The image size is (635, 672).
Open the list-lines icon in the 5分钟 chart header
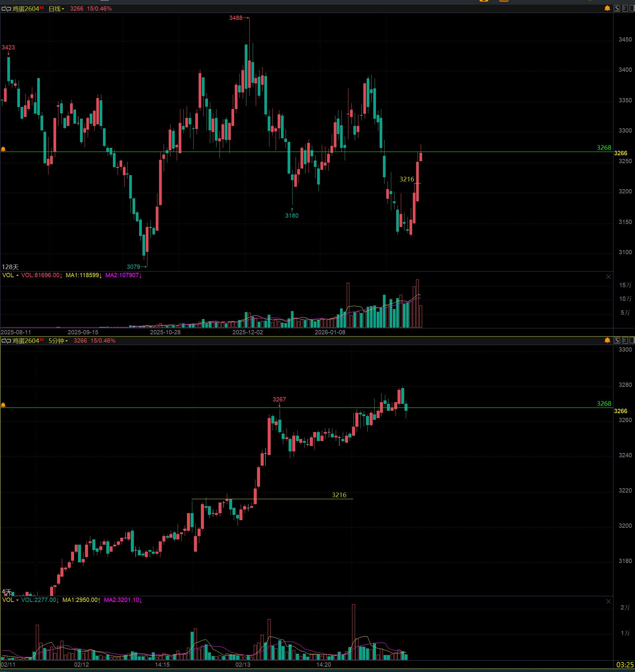[625, 340]
